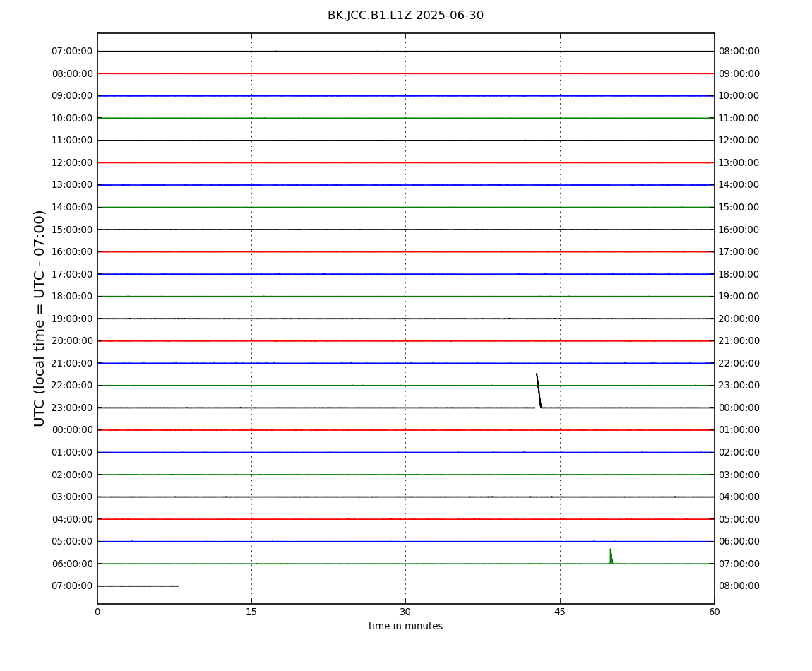Screen dimensions: 812x671
Task: Click the left-axis label 09:00:00
Action: click(x=73, y=96)
